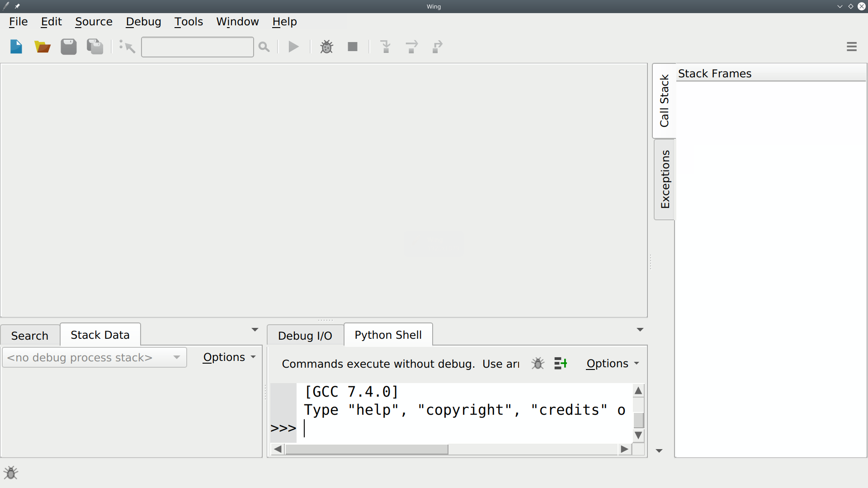Click the Python Shell horizontal scrollbar thumb
Screen dimensions: 868x488
(x=367, y=449)
